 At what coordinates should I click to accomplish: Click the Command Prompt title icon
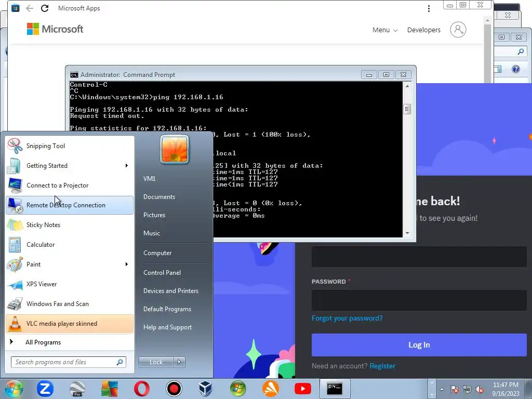click(74, 75)
